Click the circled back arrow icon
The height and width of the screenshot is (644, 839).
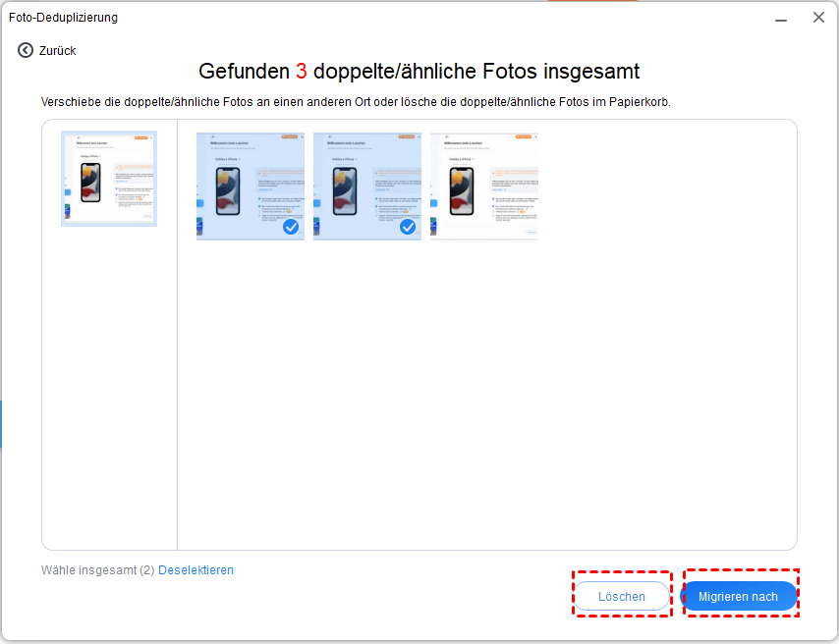pyautogui.click(x=26, y=50)
